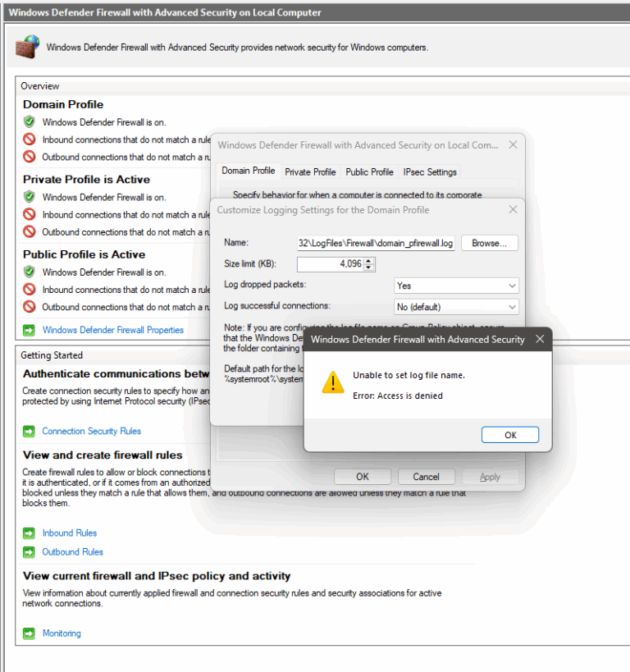Image resolution: width=630 pixels, height=672 pixels.
Task: Click green arrow icon beside Outbound Rules
Action: (29, 552)
